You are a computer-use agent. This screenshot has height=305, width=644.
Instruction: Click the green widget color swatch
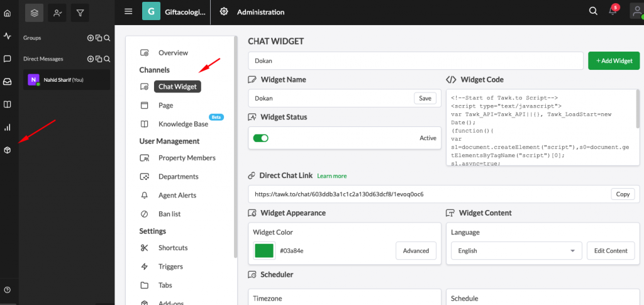[264, 251]
